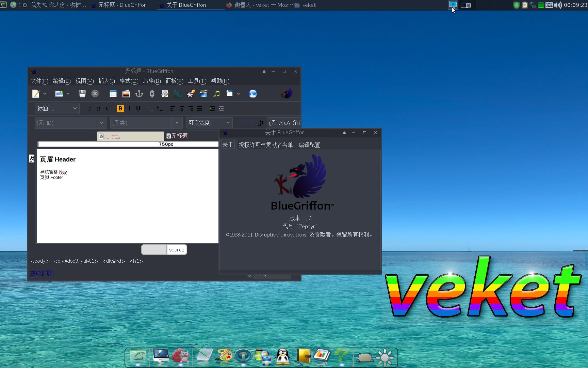This screenshot has width=588, height=368.
Task: Open the 格式(O) menu
Action: pos(129,81)
